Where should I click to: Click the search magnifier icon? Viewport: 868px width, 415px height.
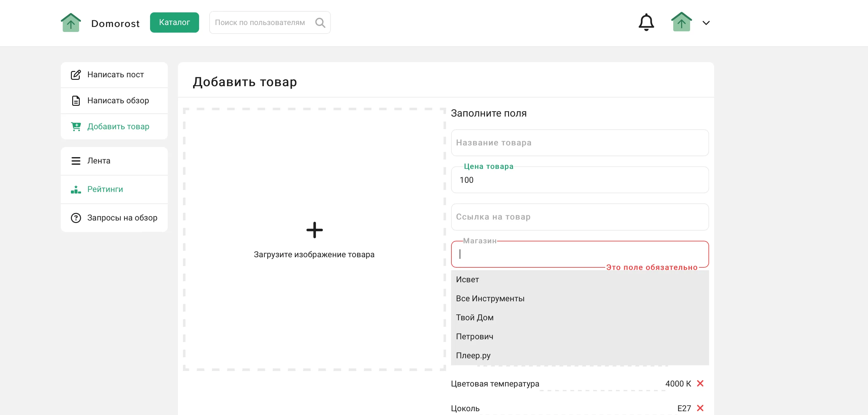[320, 22]
